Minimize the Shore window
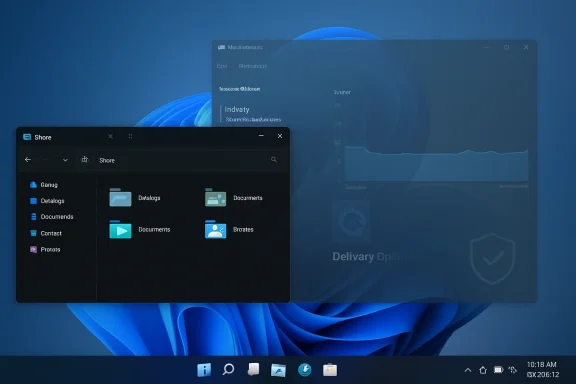This screenshot has width=576, height=384. pos(261,136)
